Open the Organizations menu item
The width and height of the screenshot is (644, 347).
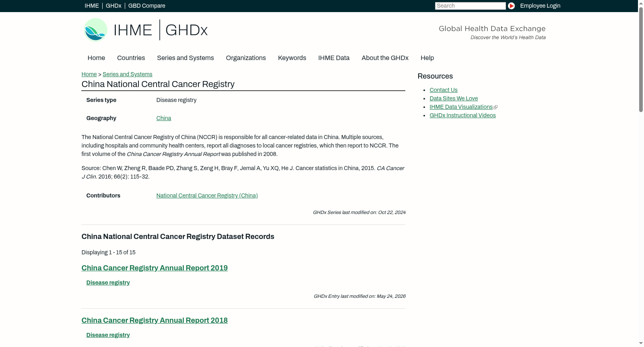(x=246, y=58)
